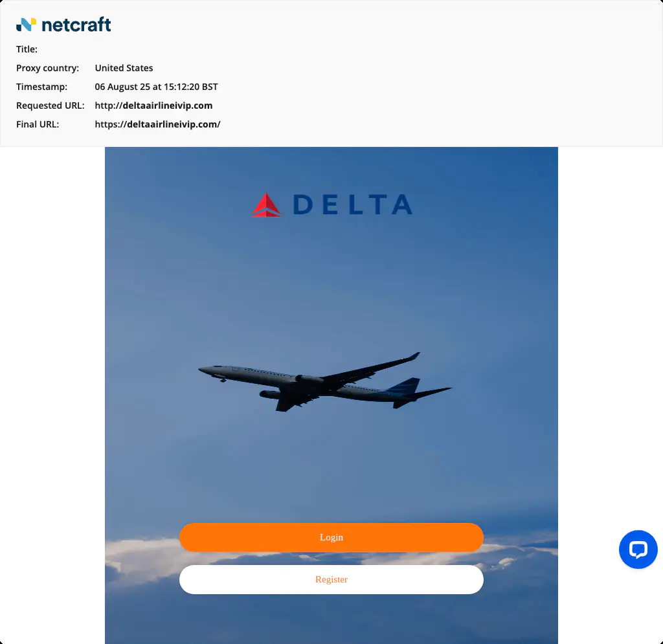Click the 'Final URL:' label

[37, 124]
